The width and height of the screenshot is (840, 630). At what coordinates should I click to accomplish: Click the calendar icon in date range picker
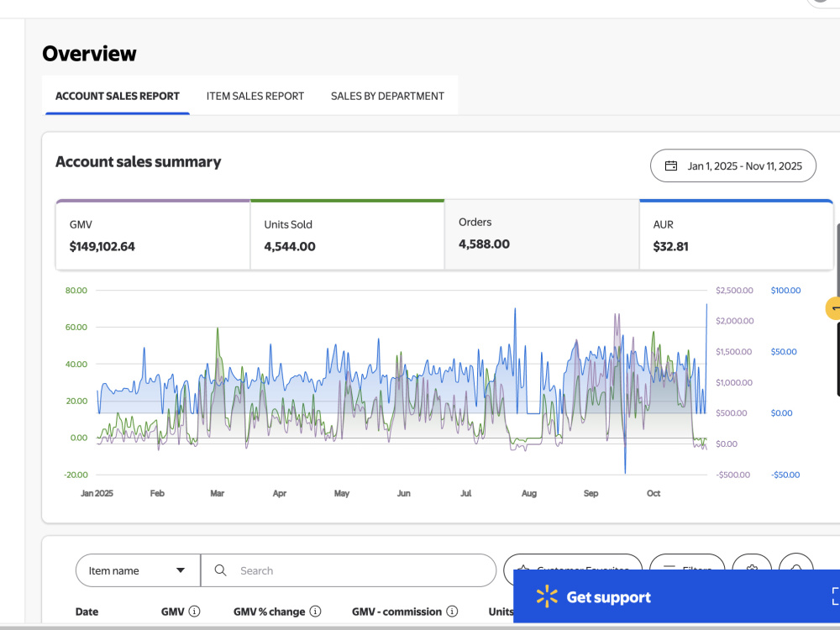(670, 166)
